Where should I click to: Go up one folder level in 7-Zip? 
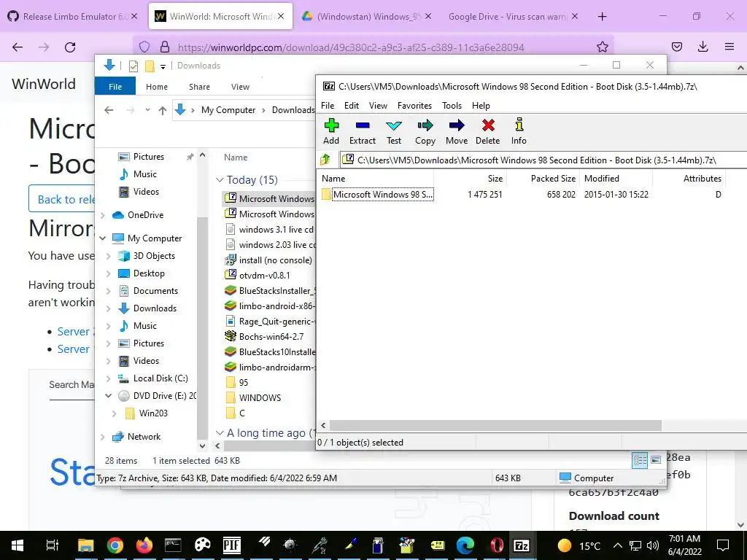point(325,160)
